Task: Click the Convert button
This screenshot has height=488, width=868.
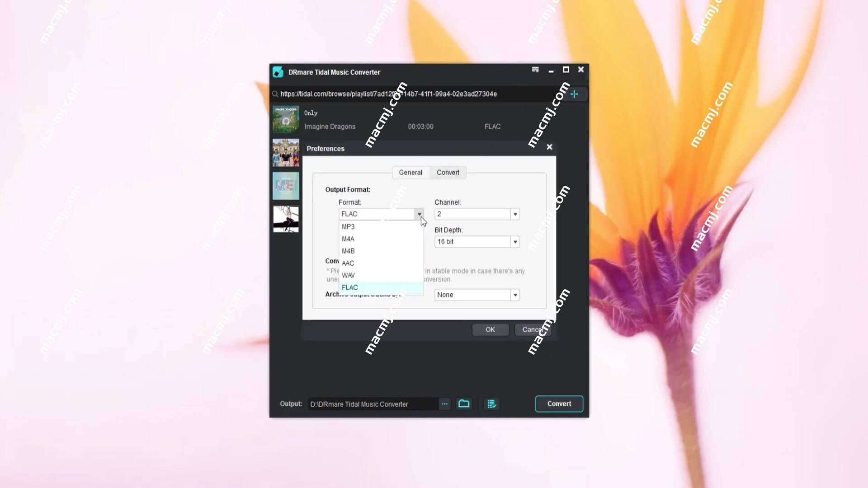Action: (x=559, y=404)
